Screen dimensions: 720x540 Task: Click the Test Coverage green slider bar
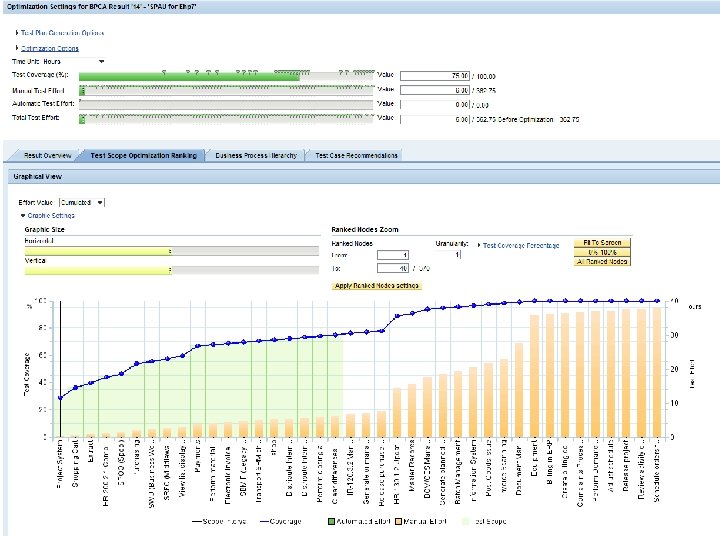click(x=189, y=77)
